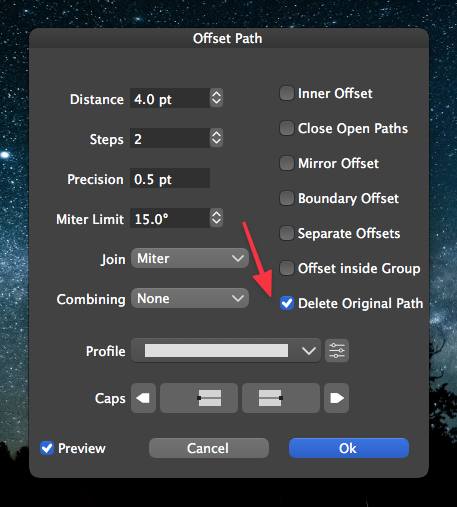The image size is (457, 507).
Task: Select the left arrow start cap button
Action: pos(143,398)
